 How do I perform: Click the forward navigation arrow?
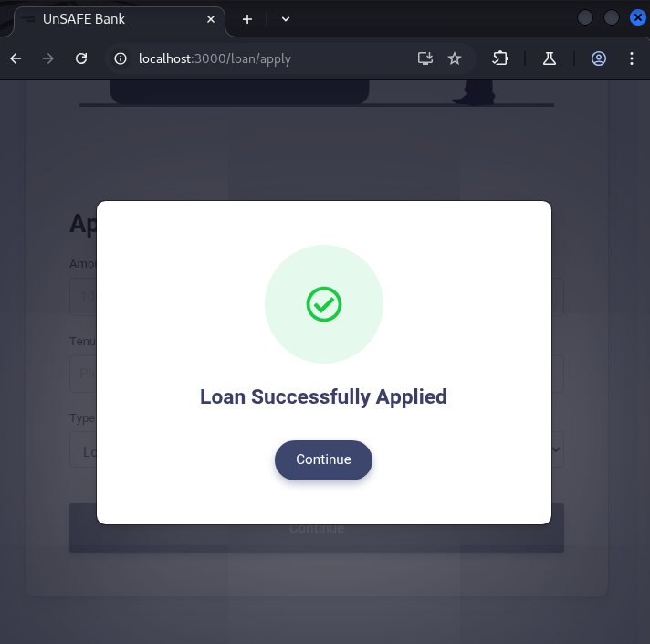(x=48, y=58)
